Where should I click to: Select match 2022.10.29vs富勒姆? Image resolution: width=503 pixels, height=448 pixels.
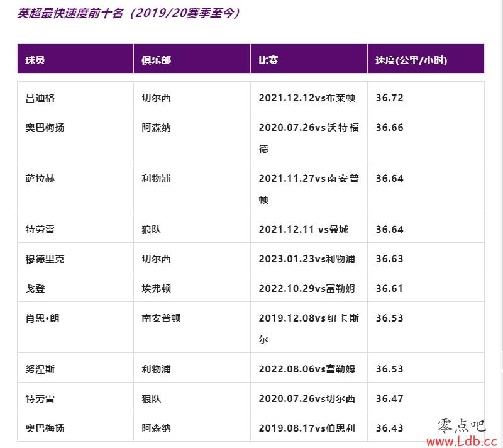click(307, 289)
